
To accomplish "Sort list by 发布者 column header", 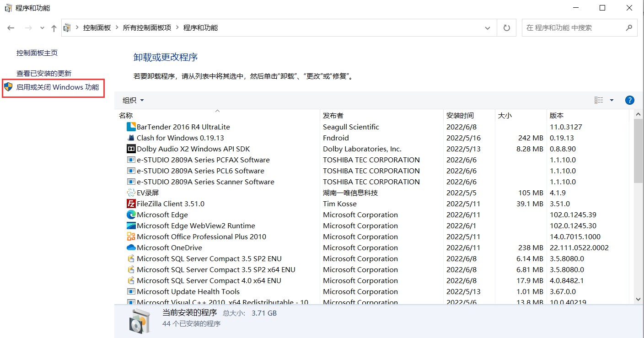I will (x=333, y=115).
